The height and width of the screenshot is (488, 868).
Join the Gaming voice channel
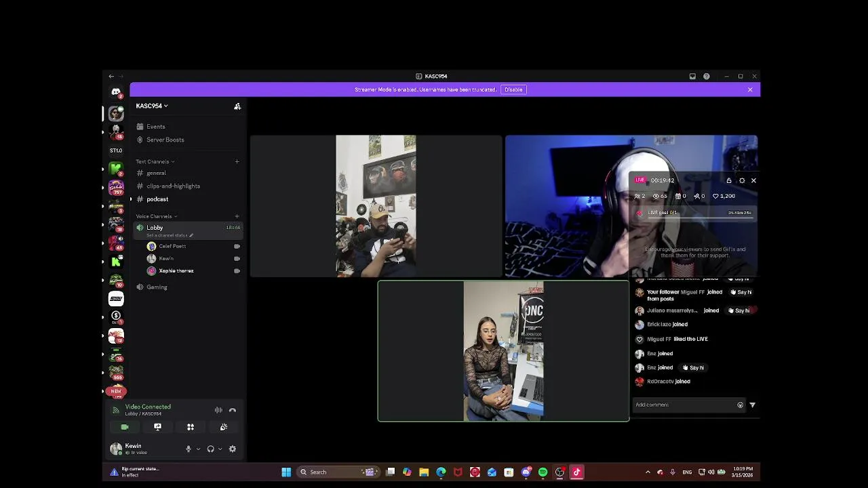pyautogui.click(x=157, y=287)
